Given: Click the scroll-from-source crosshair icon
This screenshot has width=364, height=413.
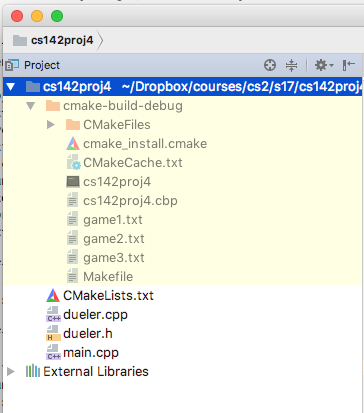Looking at the screenshot, I should point(270,65).
